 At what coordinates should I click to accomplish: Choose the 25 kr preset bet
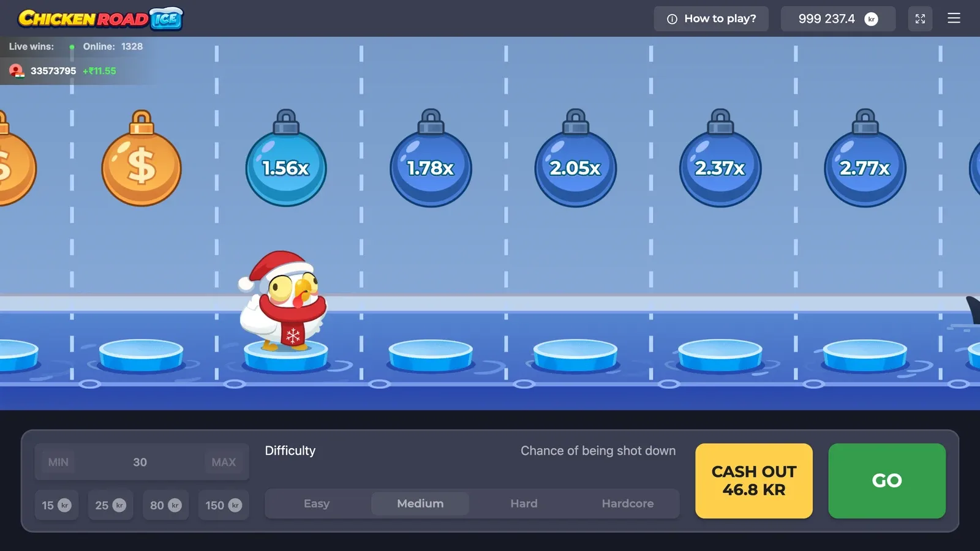[x=110, y=505]
